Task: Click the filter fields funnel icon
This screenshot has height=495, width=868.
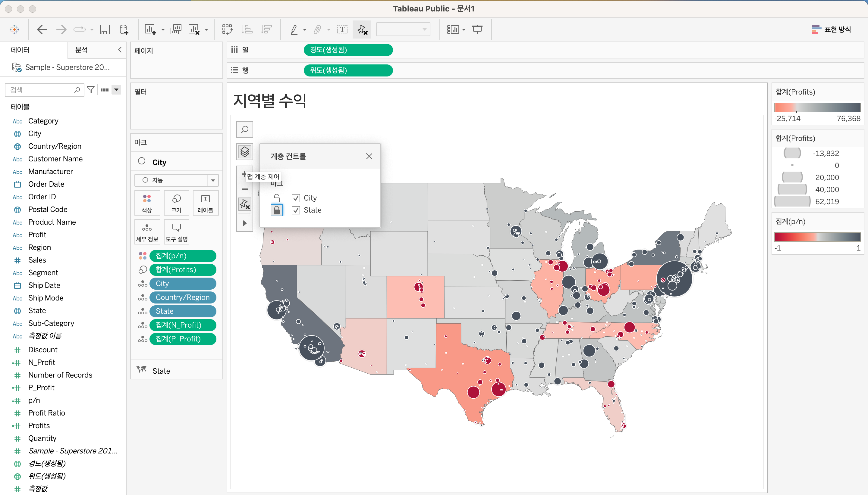Action: [x=91, y=90]
